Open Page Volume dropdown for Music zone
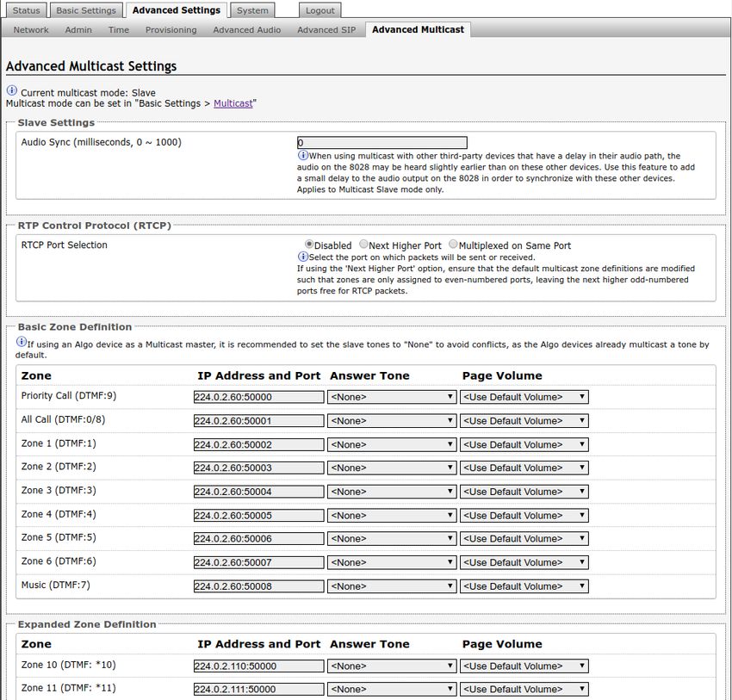The height and width of the screenshot is (700, 732). point(524,586)
